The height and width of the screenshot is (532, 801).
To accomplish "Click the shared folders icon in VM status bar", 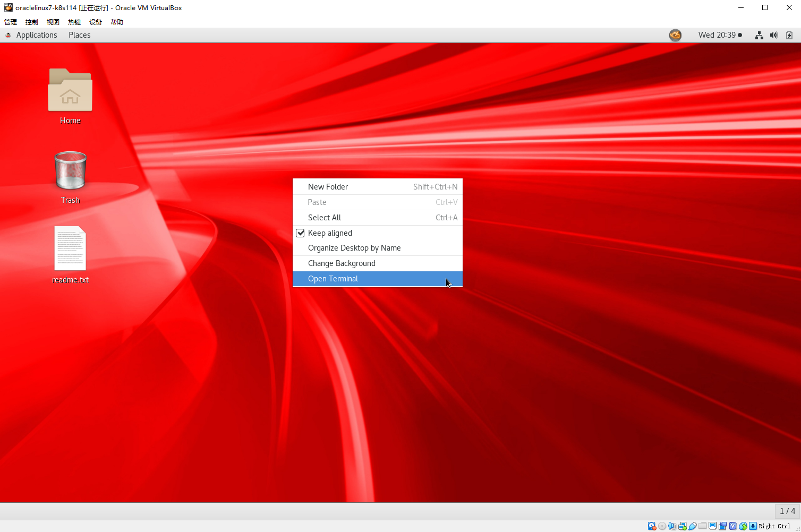I will (x=703, y=526).
